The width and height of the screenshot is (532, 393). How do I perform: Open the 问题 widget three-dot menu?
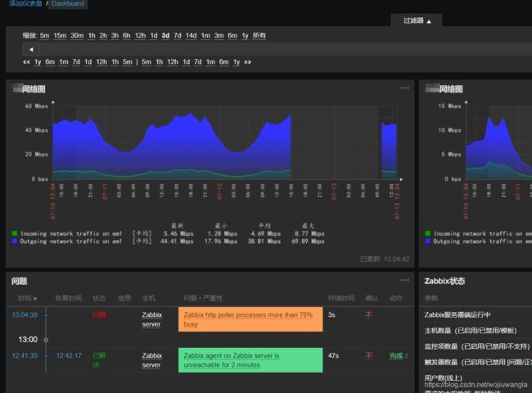pyautogui.click(x=404, y=281)
